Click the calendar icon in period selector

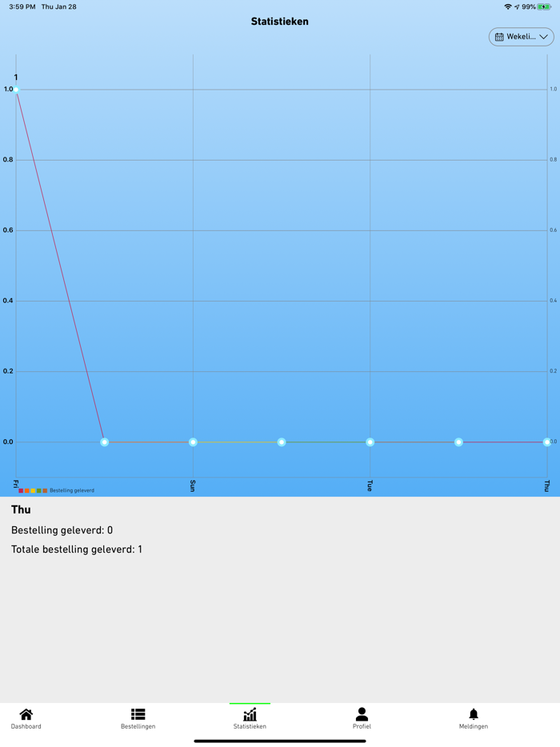pos(499,37)
